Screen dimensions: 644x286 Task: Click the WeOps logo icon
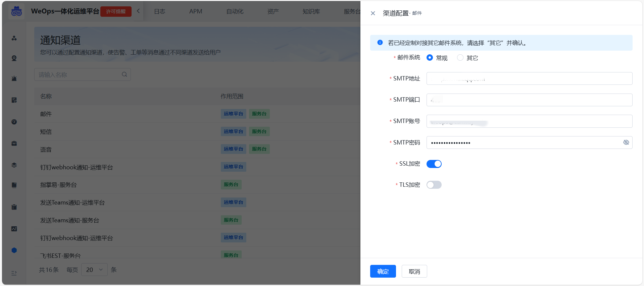(x=16, y=11)
